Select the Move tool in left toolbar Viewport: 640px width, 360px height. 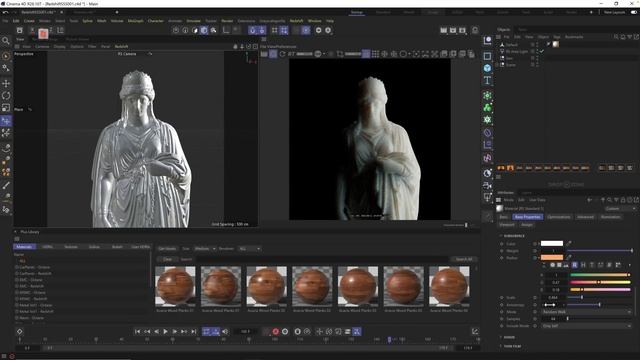[6, 84]
